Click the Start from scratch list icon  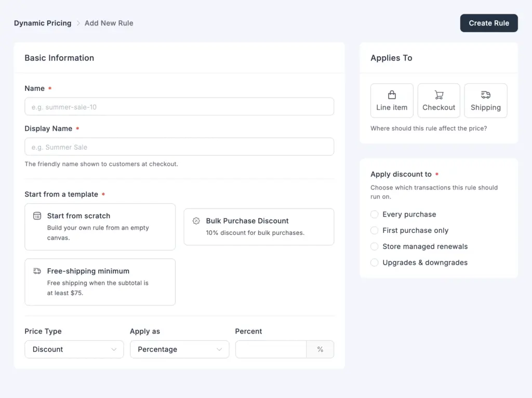(x=37, y=216)
